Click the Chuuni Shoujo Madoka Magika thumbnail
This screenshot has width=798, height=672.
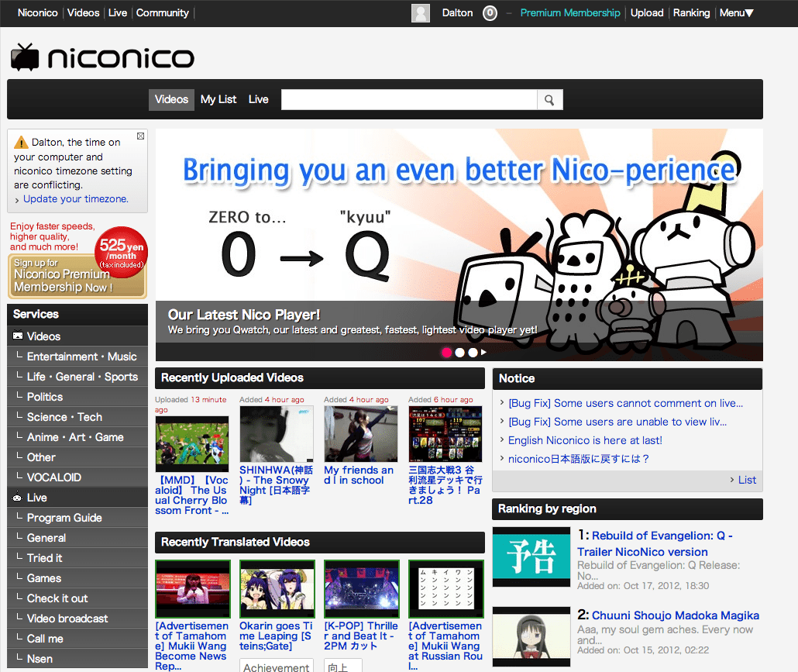click(531, 636)
